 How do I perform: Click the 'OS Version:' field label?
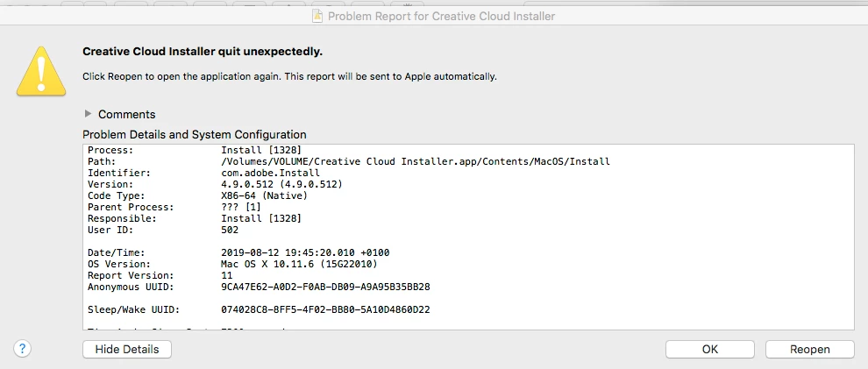click(119, 264)
